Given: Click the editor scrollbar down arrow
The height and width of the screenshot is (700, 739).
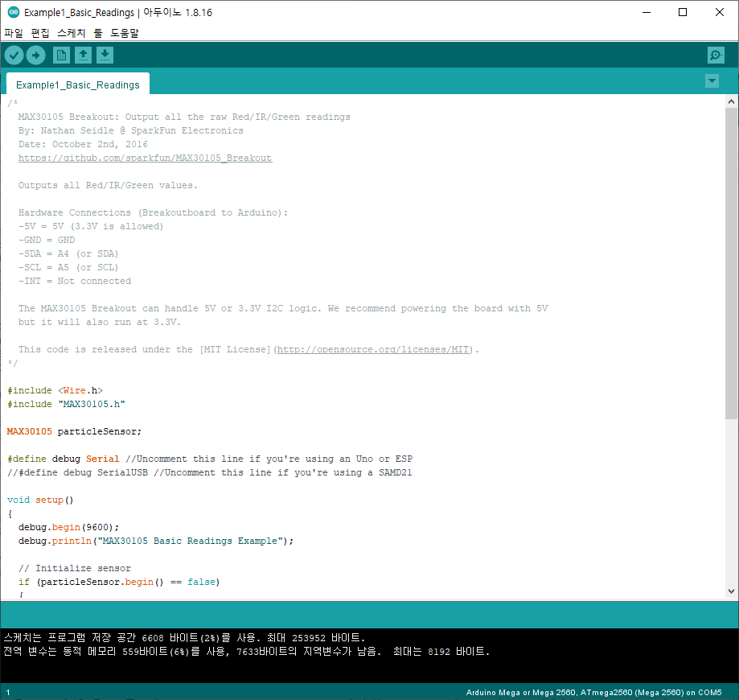Looking at the screenshot, I should pyautogui.click(x=731, y=591).
